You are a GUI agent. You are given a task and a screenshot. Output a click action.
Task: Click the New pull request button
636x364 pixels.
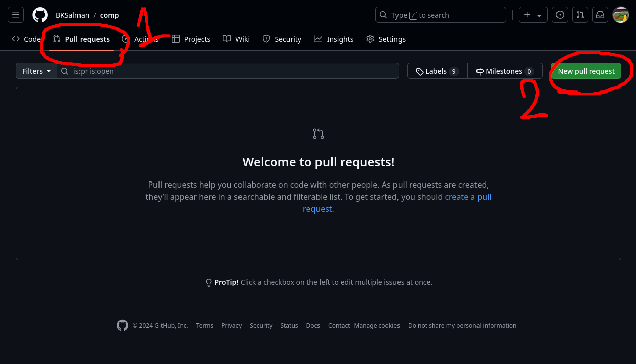(586, 71)
